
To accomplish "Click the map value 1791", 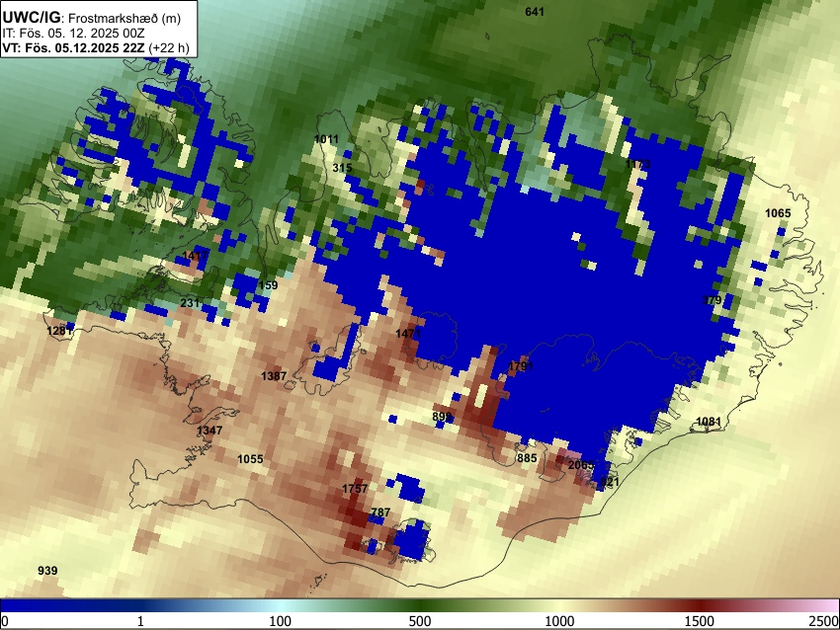I will 521,366.
